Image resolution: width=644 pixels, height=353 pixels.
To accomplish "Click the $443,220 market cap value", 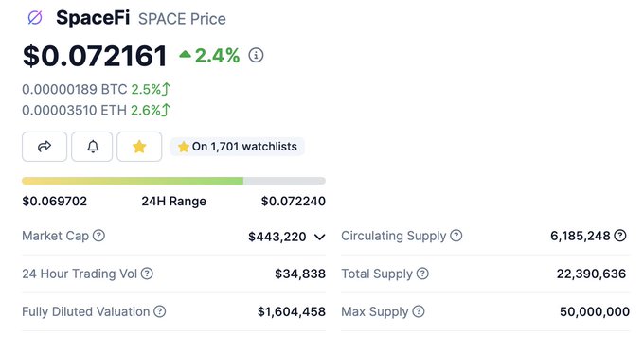I will pos(277,237).
